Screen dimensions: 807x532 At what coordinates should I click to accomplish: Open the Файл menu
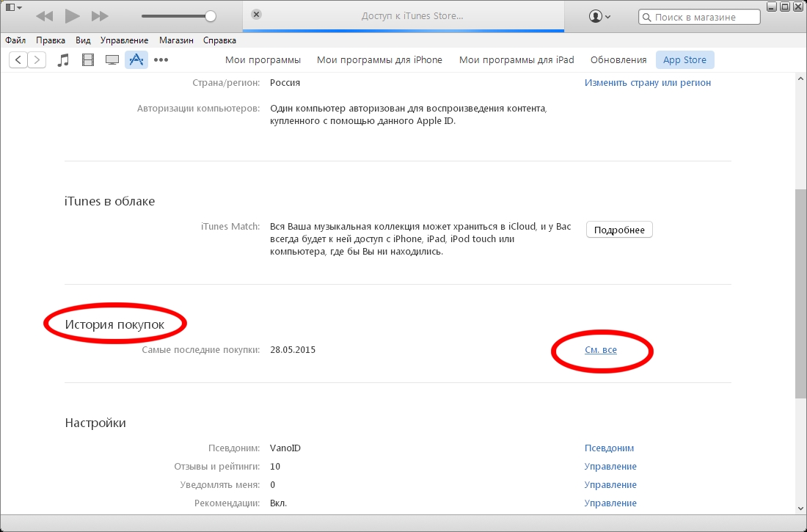[x=15, y=40]
